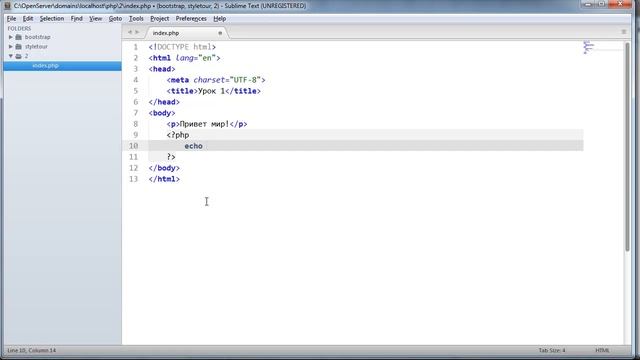Image resolution: width=640 pixels, height=360 pixels.
Task: Expand the bootstrap folder arrow
Action: point(11,37)
